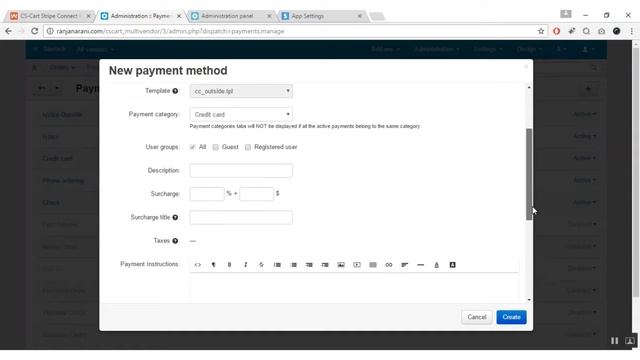Close the New payment method dialog
The width and height of the screenshot is (640, 360).
point(526,67)
